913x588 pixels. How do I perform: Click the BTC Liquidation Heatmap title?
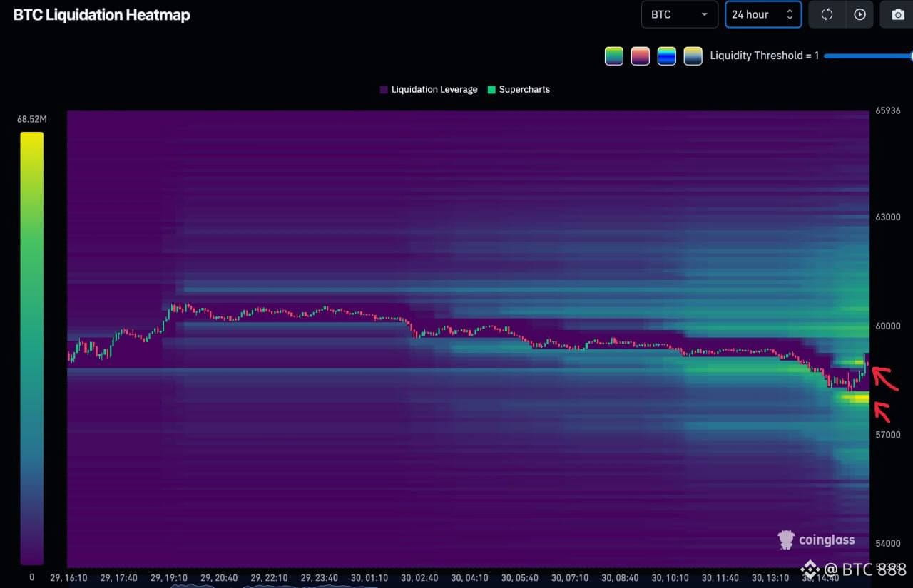[x=102, y=14]
